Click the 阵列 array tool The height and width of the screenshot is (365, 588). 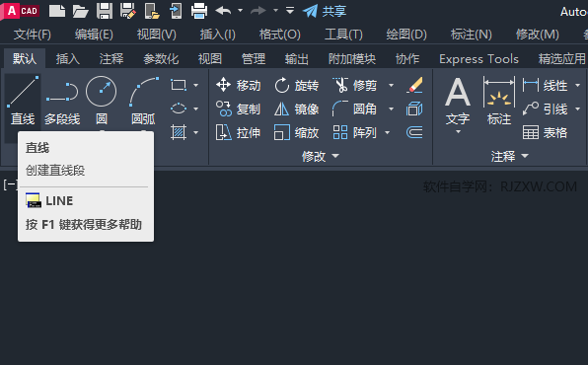[x=355, y=133]
